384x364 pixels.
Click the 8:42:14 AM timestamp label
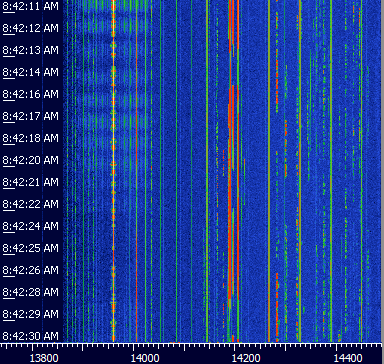(31, 72)
